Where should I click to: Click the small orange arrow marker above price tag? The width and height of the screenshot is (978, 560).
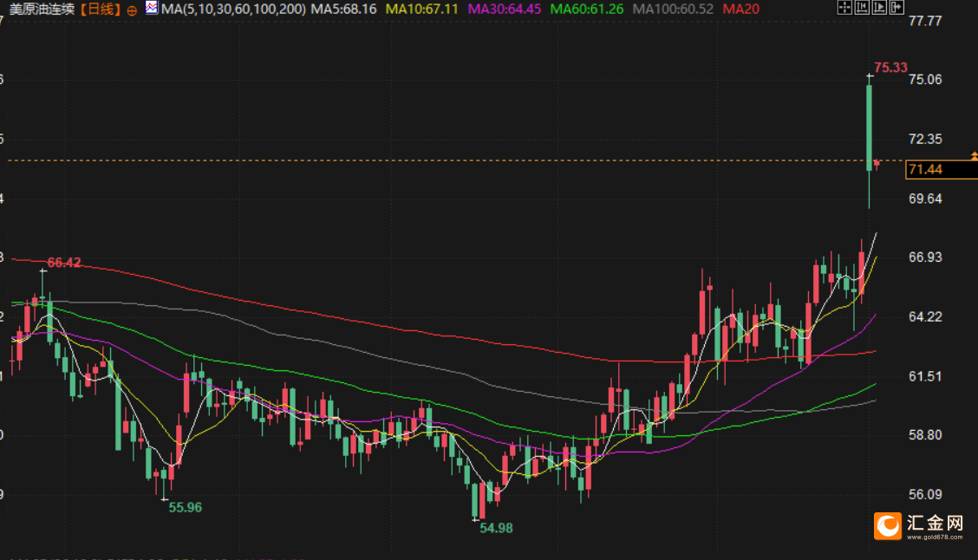(x=974, y=155)
